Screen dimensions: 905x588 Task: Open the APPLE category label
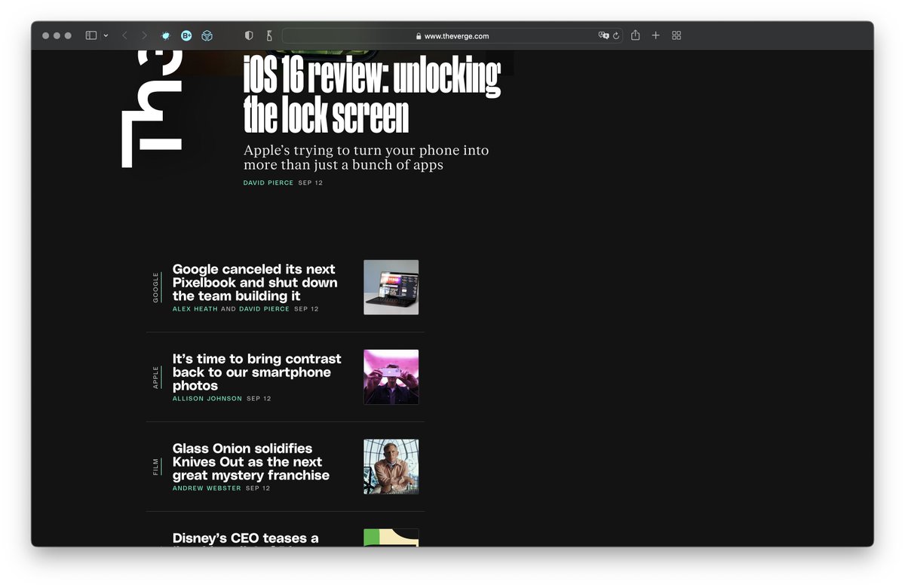click(156, 377)
